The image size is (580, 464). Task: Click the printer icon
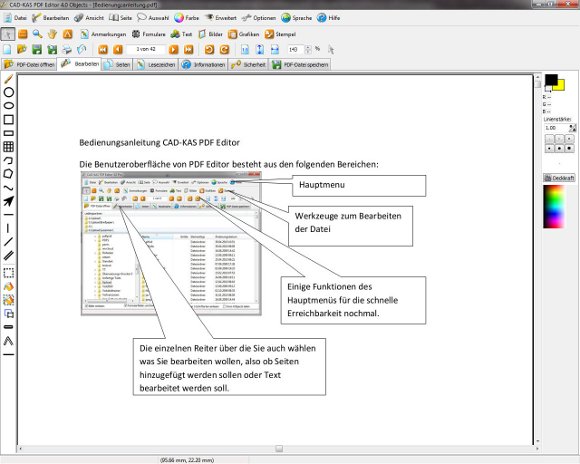coord(67,49)
